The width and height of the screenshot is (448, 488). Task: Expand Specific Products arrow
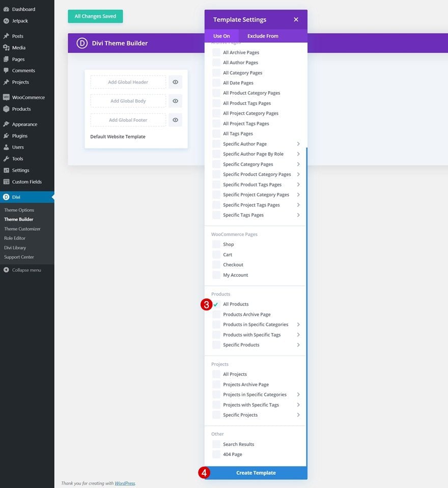[x=298, y=345]
